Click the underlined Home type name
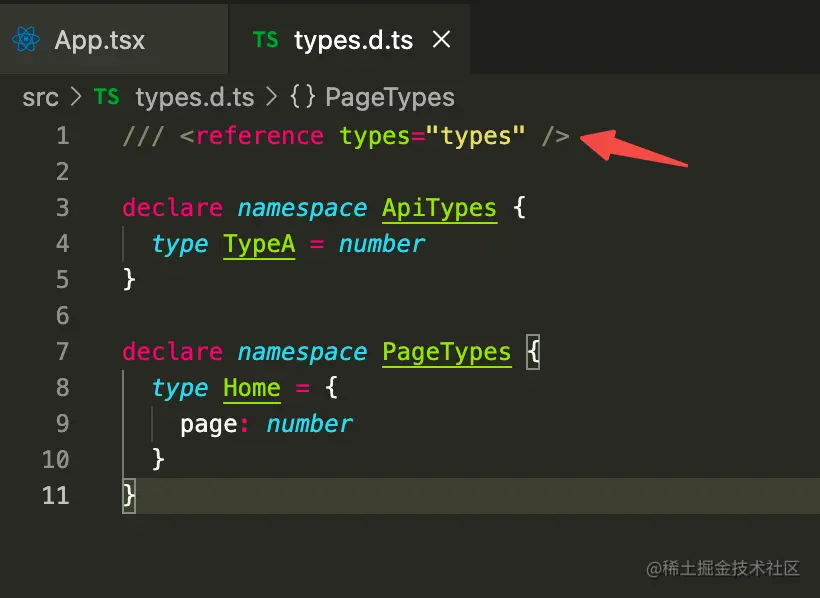 pyautogui.click(x=251, y=388)
